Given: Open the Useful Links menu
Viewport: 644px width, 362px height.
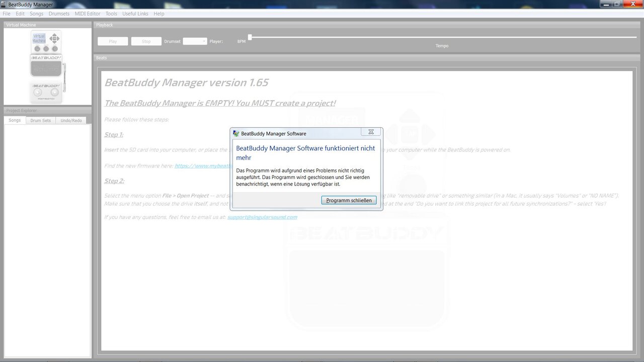Looking at the screenshot, I should click(135, 14).
